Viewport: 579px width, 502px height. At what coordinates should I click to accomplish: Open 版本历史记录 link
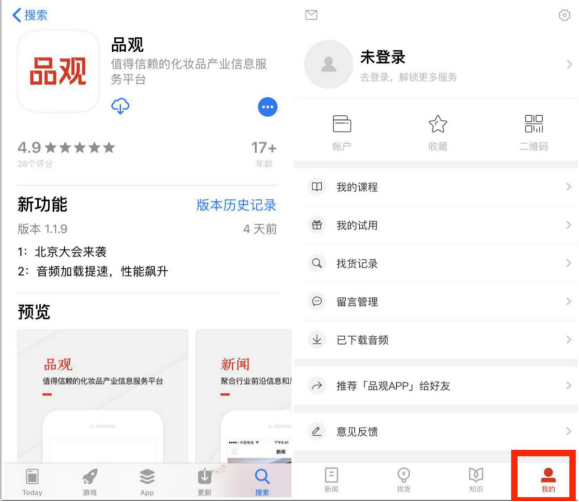236,205
